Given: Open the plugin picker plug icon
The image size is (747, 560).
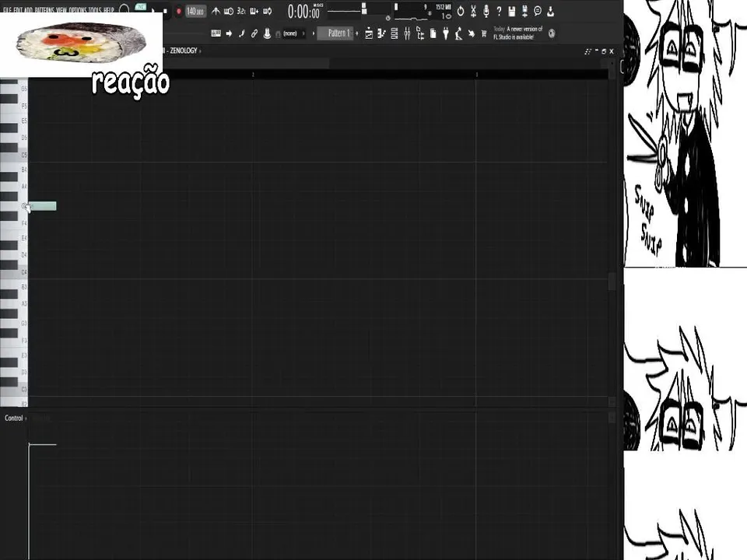Looking at the screenshot, I should pos(446,33).
